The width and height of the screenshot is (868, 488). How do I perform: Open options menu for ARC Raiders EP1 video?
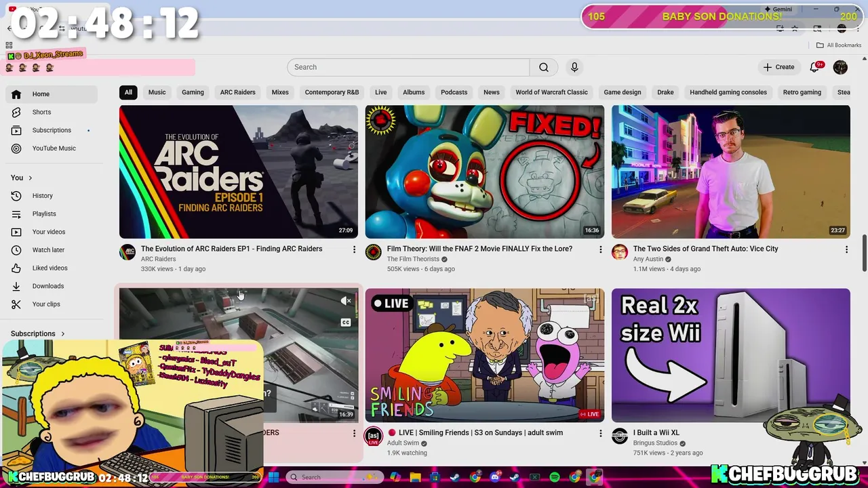354,250
